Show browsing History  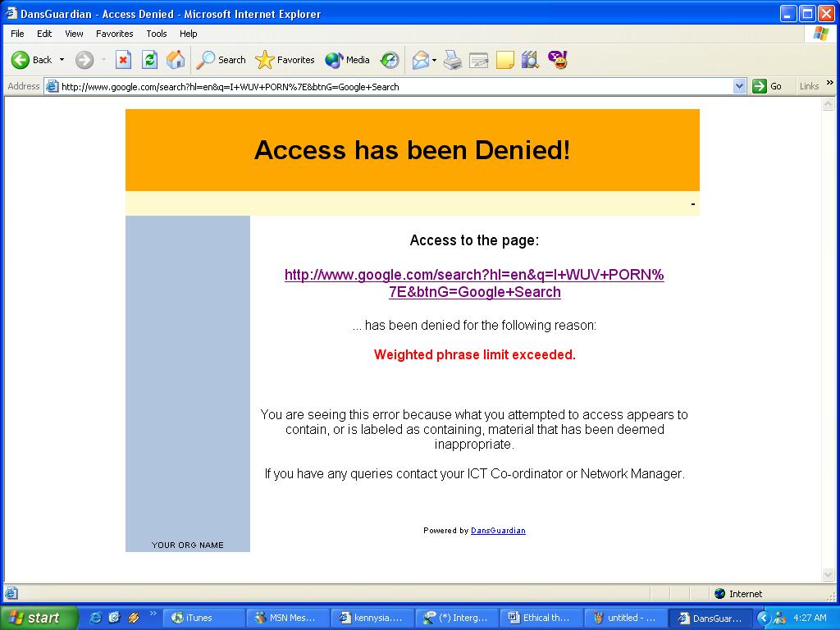pos(390,60)
